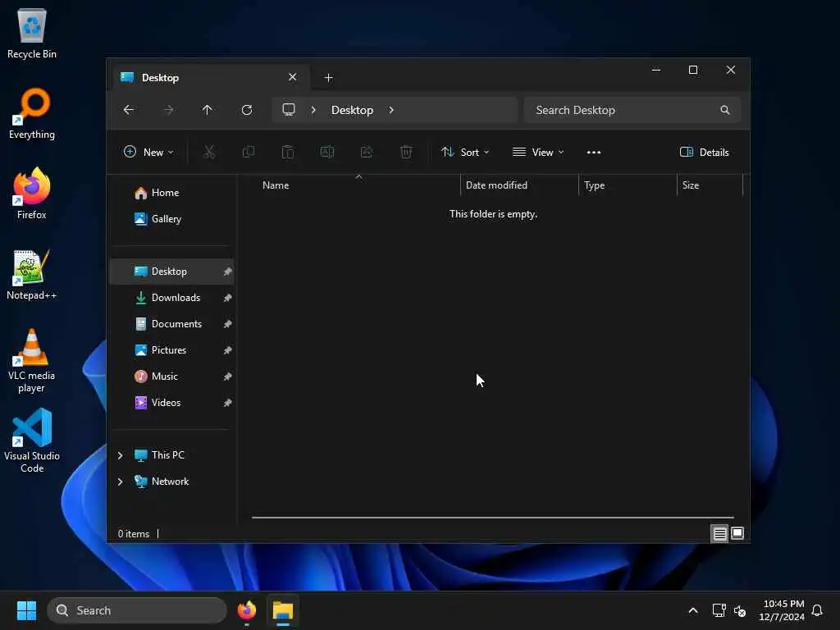Unpin Pictures using its pin icon
This screenshot has width=840, height=630.
pyautogui.click(x=228, y=350)
